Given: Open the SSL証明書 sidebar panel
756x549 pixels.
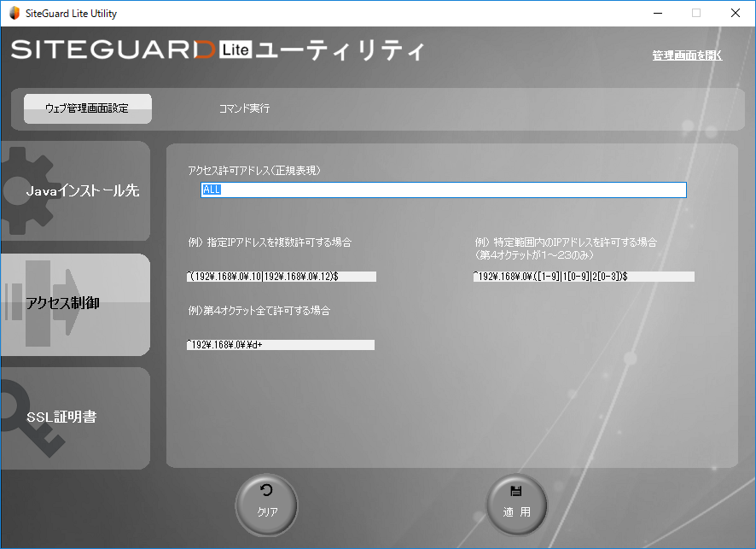Looking at the screenshot, I should tap(76, 418).
